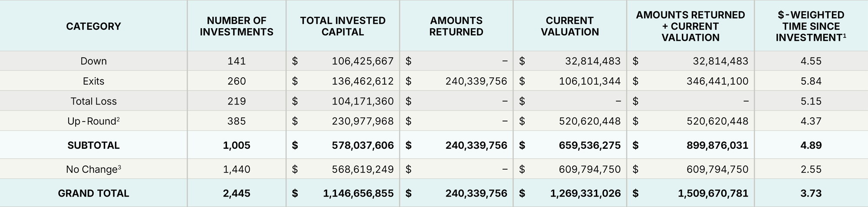Image resolution: width=868 pixels, height=207 pixels.
Task: Click the 346,441,100 value in Exits row
Action: (717, 81)
